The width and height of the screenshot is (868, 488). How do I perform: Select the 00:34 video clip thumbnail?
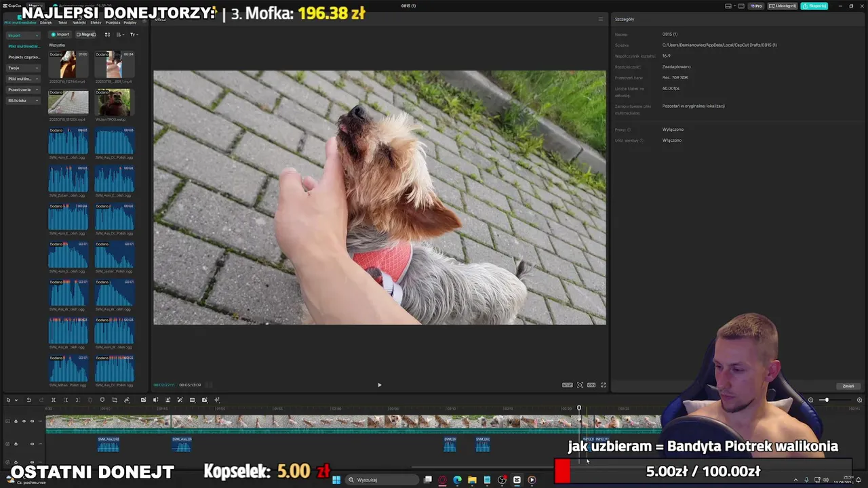114,65
